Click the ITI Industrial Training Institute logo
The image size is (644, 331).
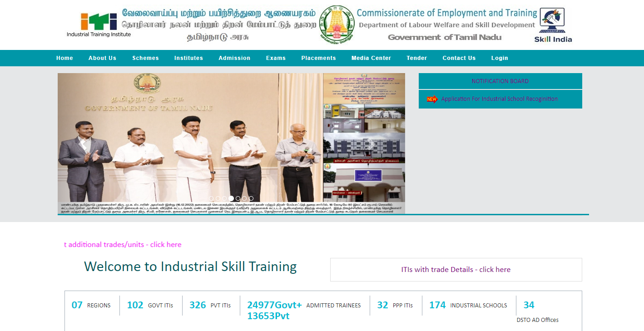(99, 25)
